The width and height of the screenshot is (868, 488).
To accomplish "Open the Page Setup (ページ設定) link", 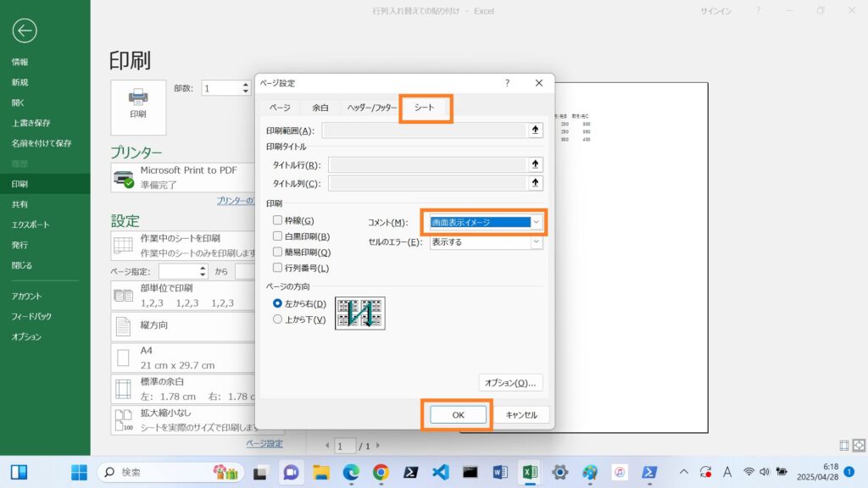I will pyautogui.click(x=264, y=444).
